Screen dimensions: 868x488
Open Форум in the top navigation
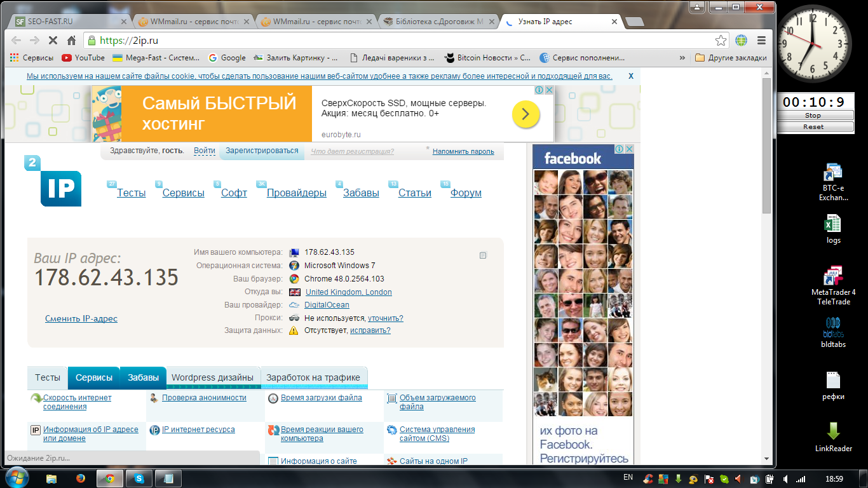pos(466,193)
